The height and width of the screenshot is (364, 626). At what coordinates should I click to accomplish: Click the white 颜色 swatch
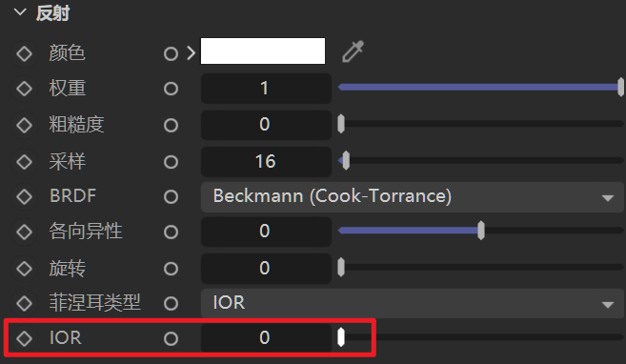263,51
